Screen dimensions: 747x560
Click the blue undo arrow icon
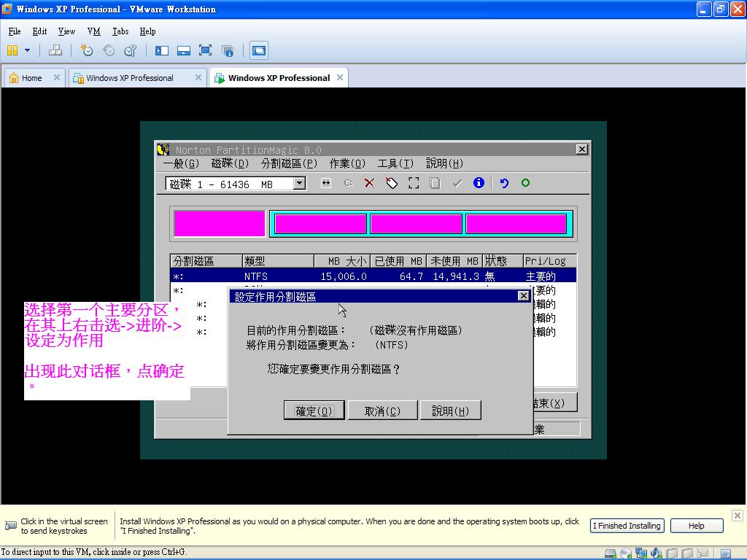tap(504, 183)
